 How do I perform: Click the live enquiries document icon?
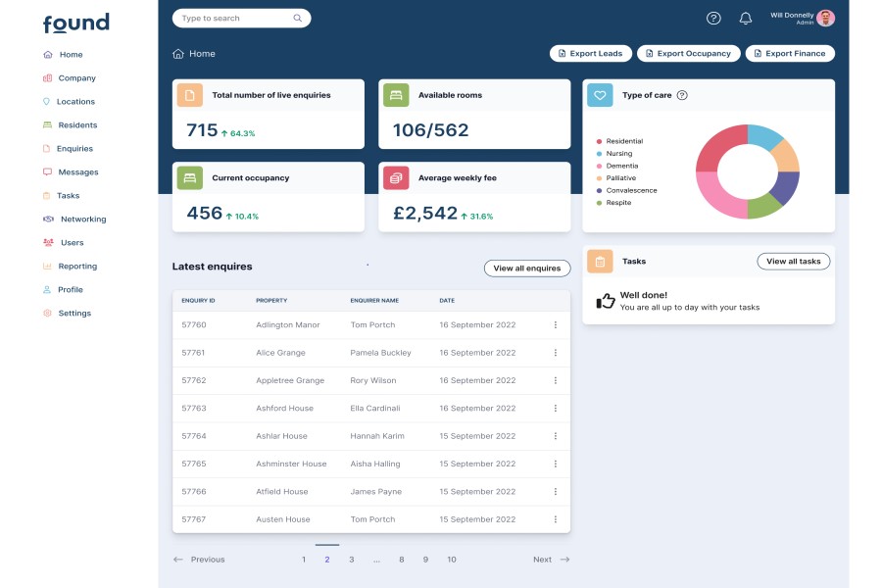click(x=189, y=94)
